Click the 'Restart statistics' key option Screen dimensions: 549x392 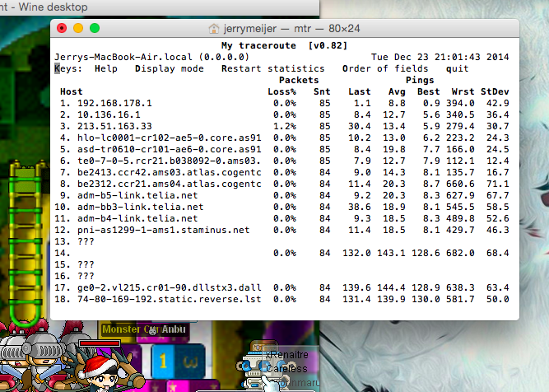[272, 68]
